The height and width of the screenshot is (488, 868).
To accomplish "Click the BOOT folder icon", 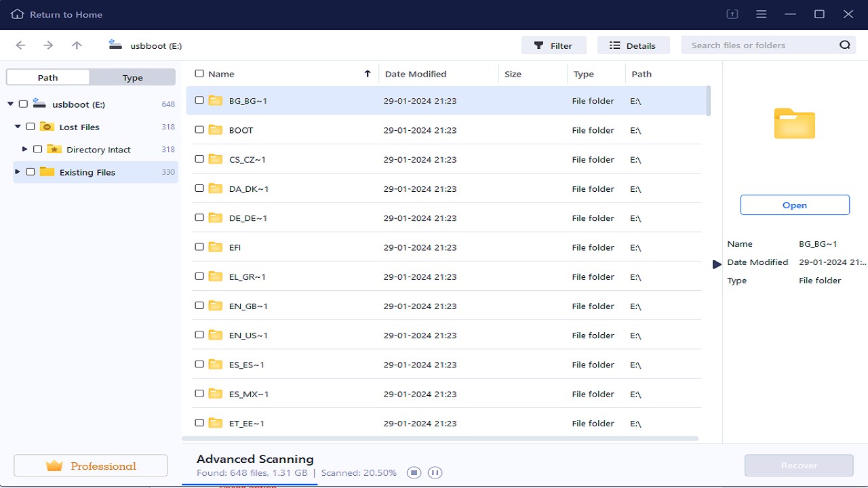I will (x=216, y=129).
